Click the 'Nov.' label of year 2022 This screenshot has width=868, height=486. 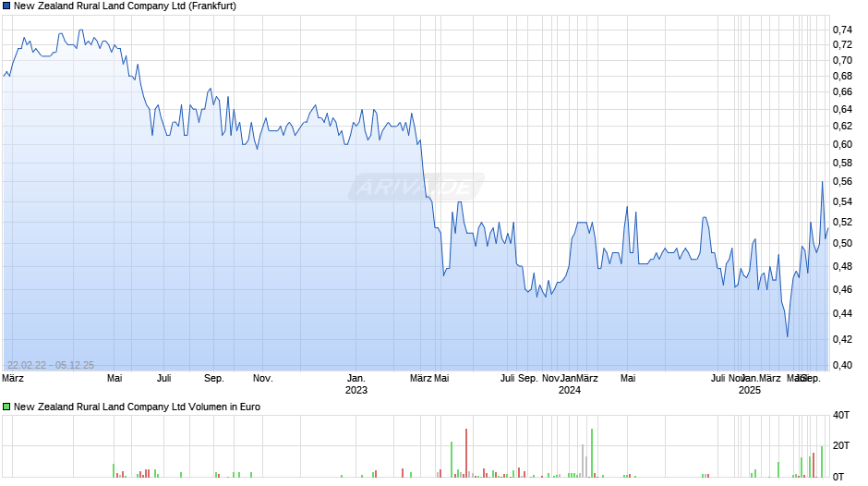(x=263, y=379)
